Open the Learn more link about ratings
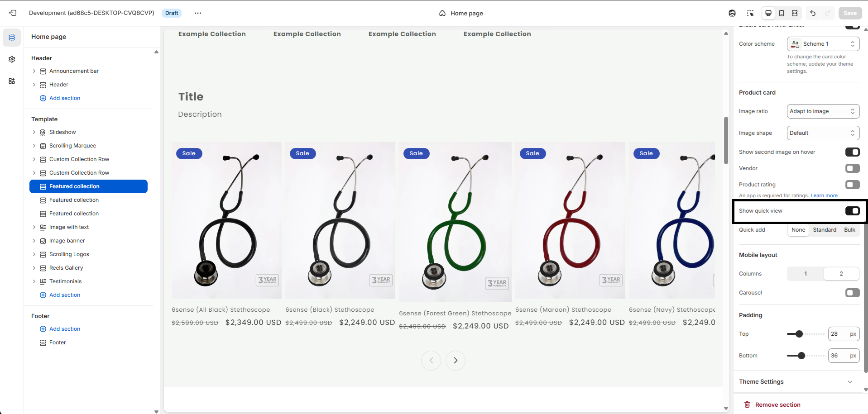Screen dimensions: 868x414 tap(823, 195)
